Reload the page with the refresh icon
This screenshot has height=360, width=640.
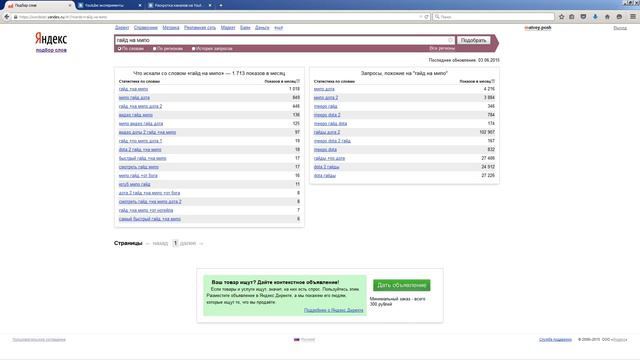coord(427,17)
